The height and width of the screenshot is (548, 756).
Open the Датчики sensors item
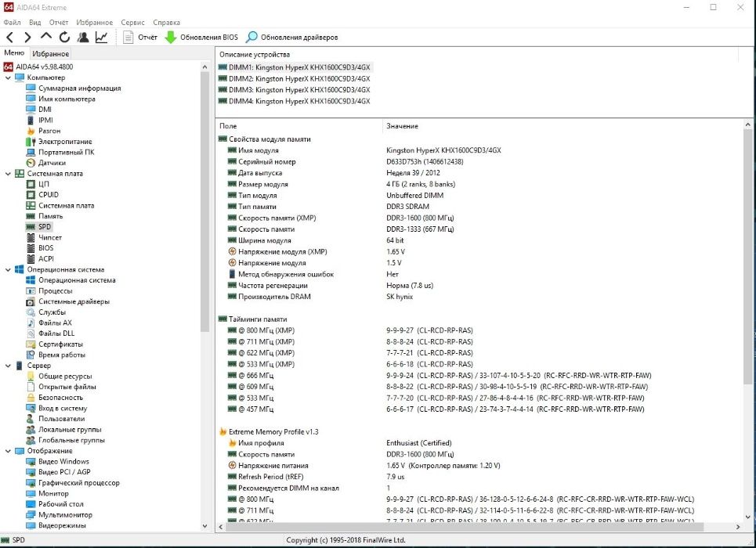click(x=45, y=163)
